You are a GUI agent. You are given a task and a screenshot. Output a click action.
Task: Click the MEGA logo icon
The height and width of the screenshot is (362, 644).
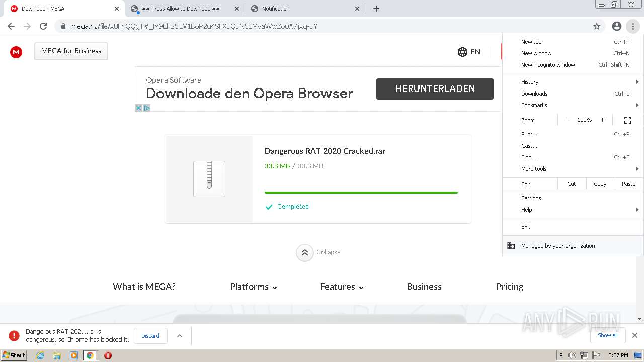coord(16,52)
